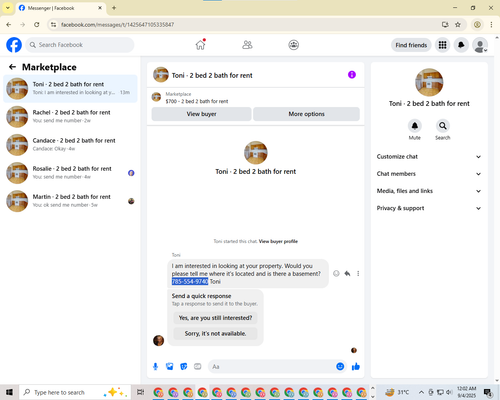This screenshot has width=500, height=400.
Task: Click Find friends button
Action: [411, 45]
